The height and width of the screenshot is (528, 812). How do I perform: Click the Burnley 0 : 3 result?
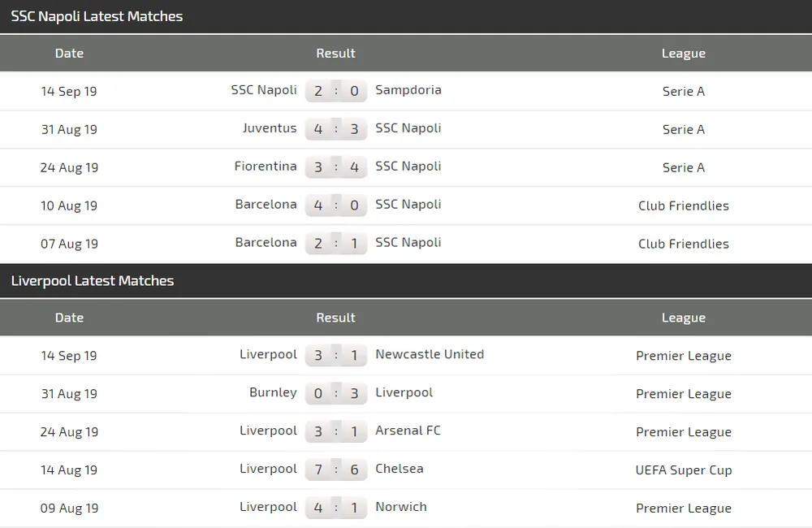[336, 393]
